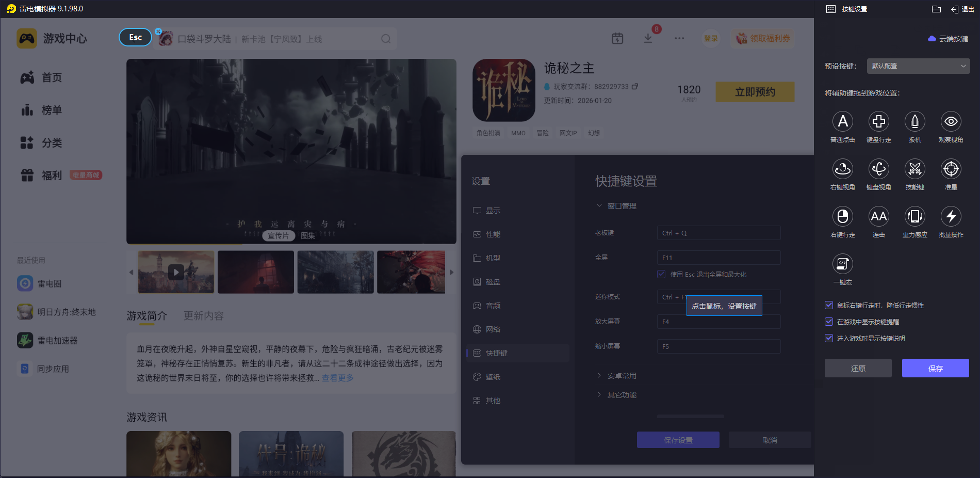This screenshot has width=980, height=478.
Task: Open the downloads icon with badge 8
Action: pos(648,38)
